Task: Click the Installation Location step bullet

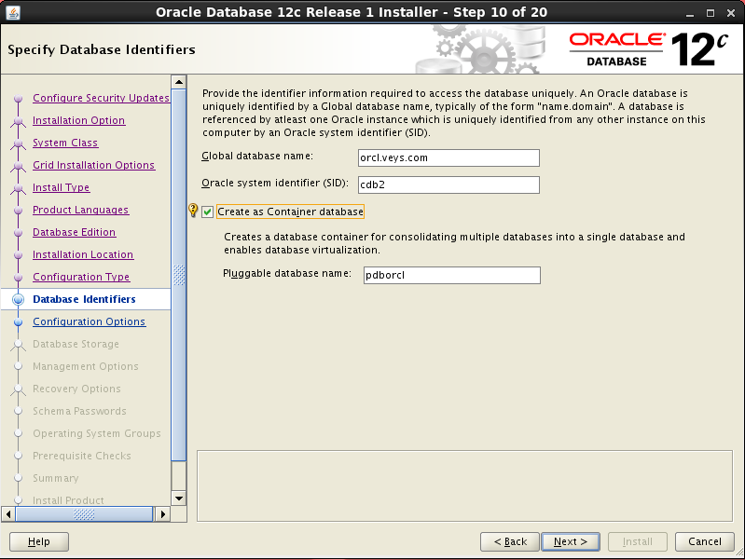Action: 18,254
